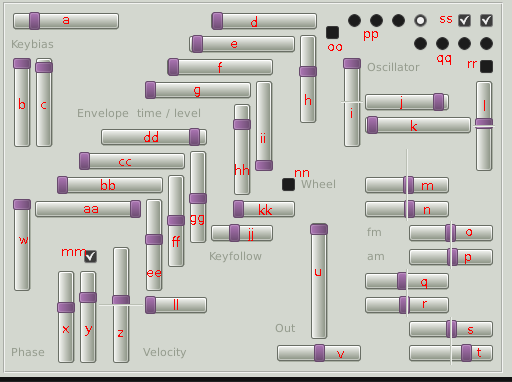Click the horizontal slider labeled bb

[x=110, y=185]
